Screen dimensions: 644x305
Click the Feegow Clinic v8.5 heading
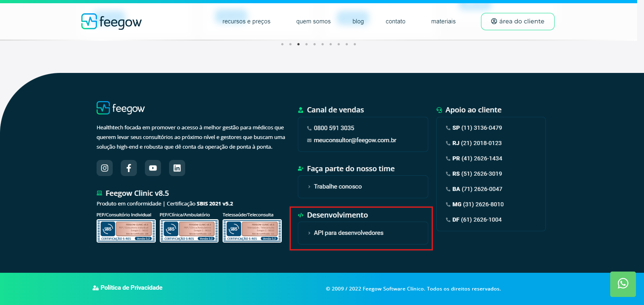tap(137, 193)
